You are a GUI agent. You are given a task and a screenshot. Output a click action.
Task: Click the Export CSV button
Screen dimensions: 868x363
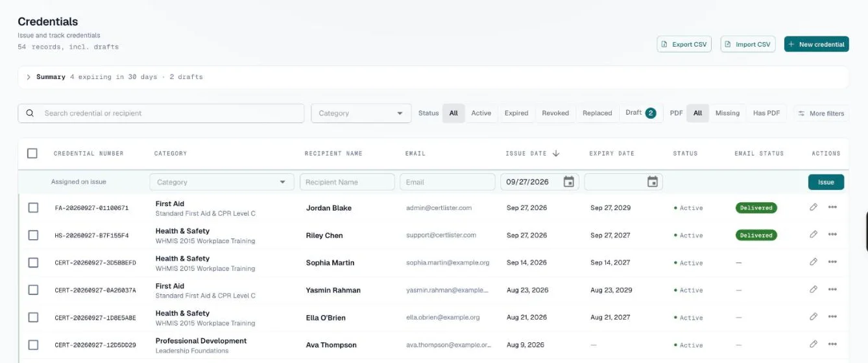tap(684, 44)
